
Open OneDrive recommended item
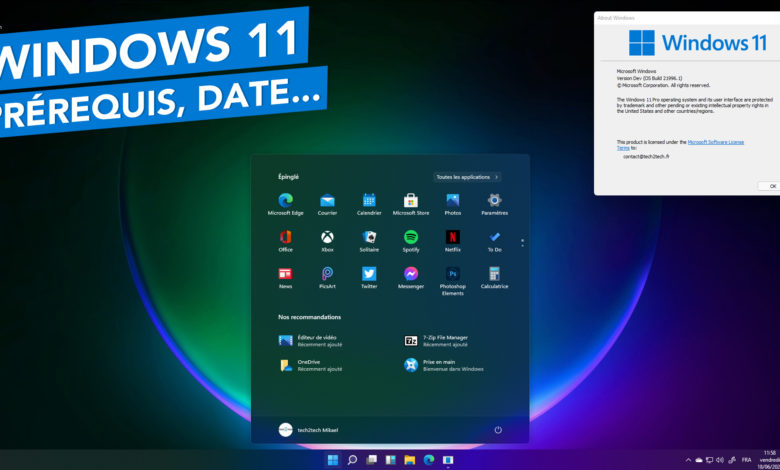click(311, 366)
